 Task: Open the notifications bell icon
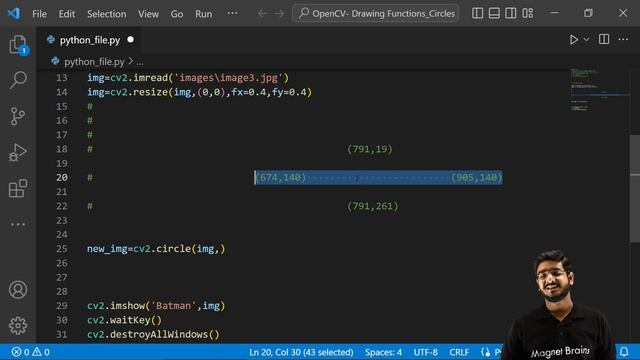pyautogui.click(x=624, y=351)
